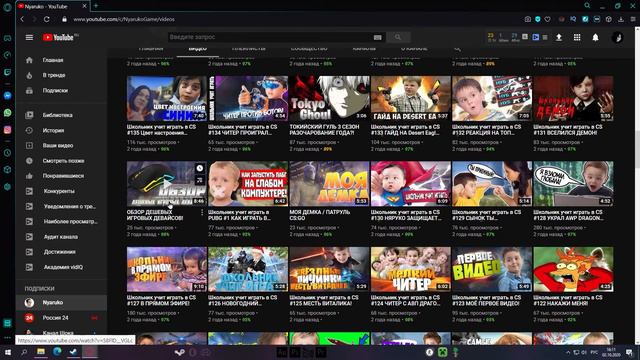
Task: Open Windows taskbar search
Action: [x=24, y=352]
